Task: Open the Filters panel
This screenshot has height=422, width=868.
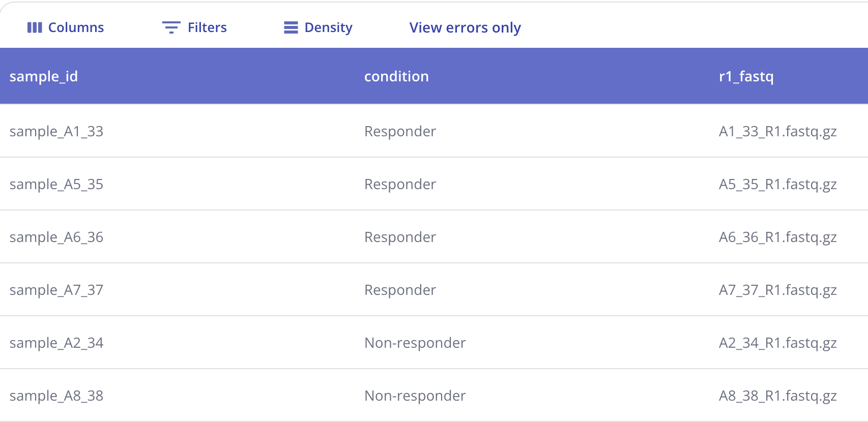Action: tap(194, 27)
